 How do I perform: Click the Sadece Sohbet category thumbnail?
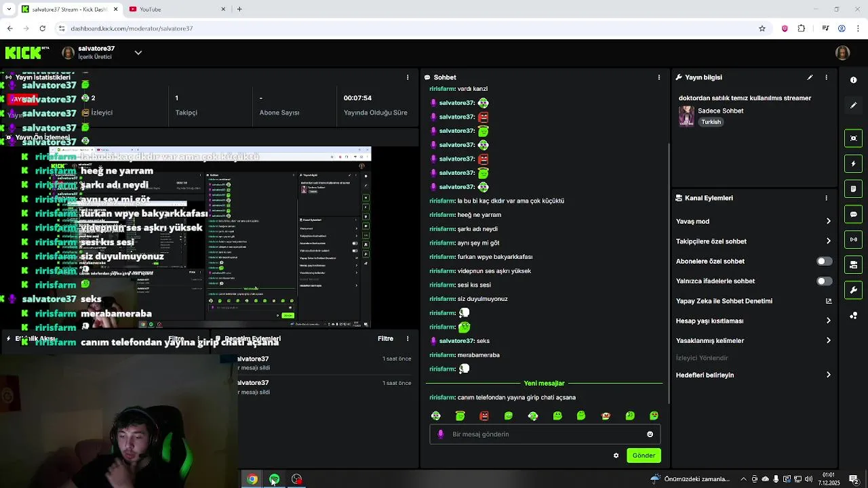[686, 116]
